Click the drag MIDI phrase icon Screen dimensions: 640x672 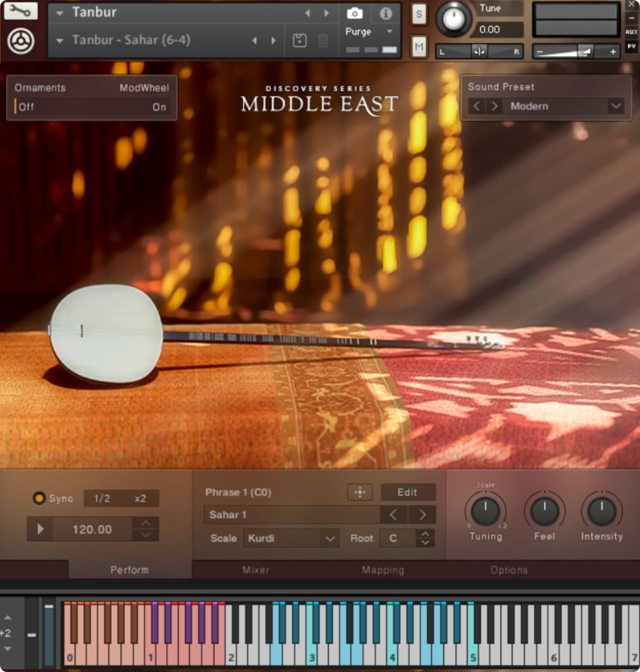click(x=360, y=492)
